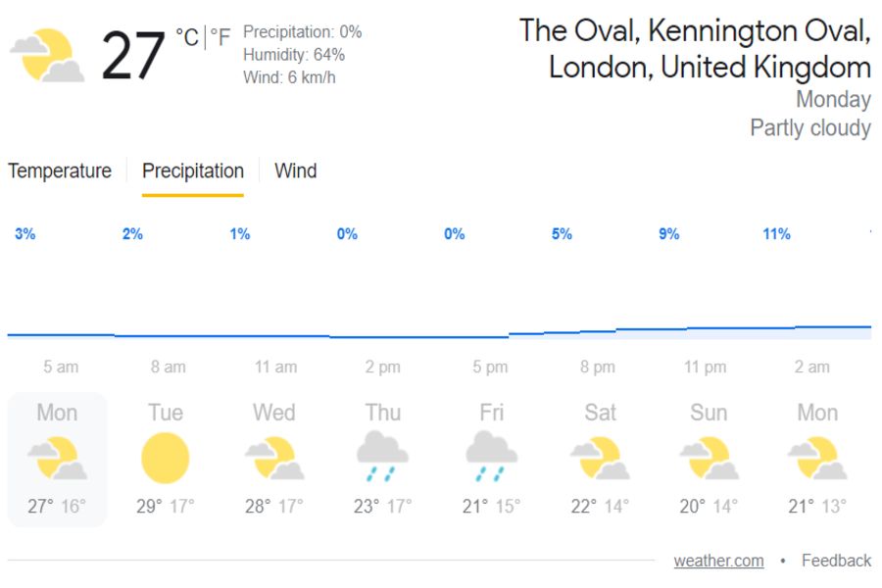
Task: Open the weather.com source link
Action: (x=718, y=561)
